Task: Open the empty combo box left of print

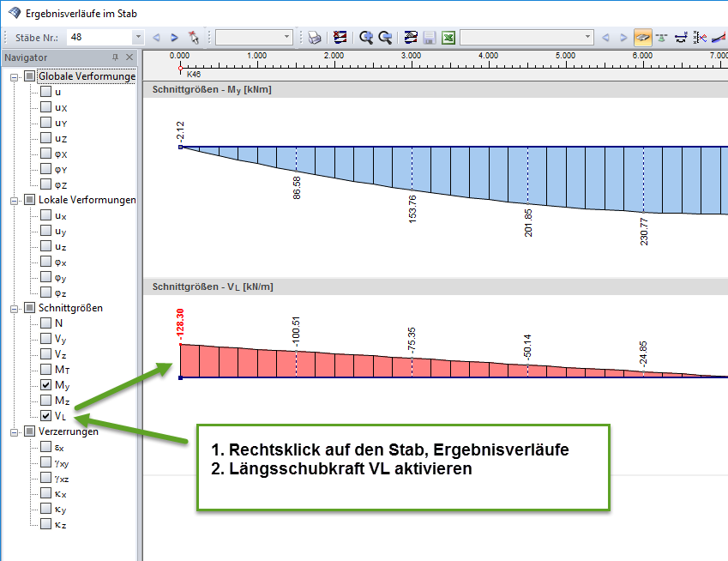Action: 254,37
